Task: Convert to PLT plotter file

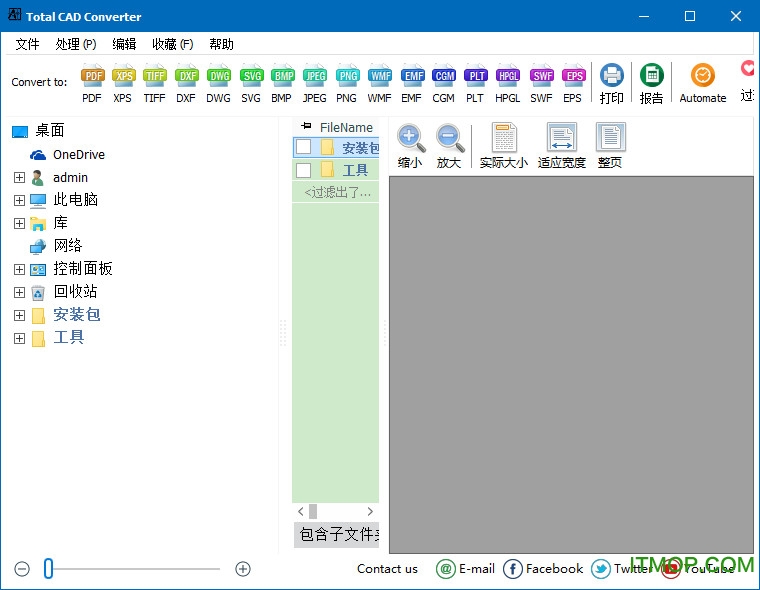Action: tap(475, 83)
